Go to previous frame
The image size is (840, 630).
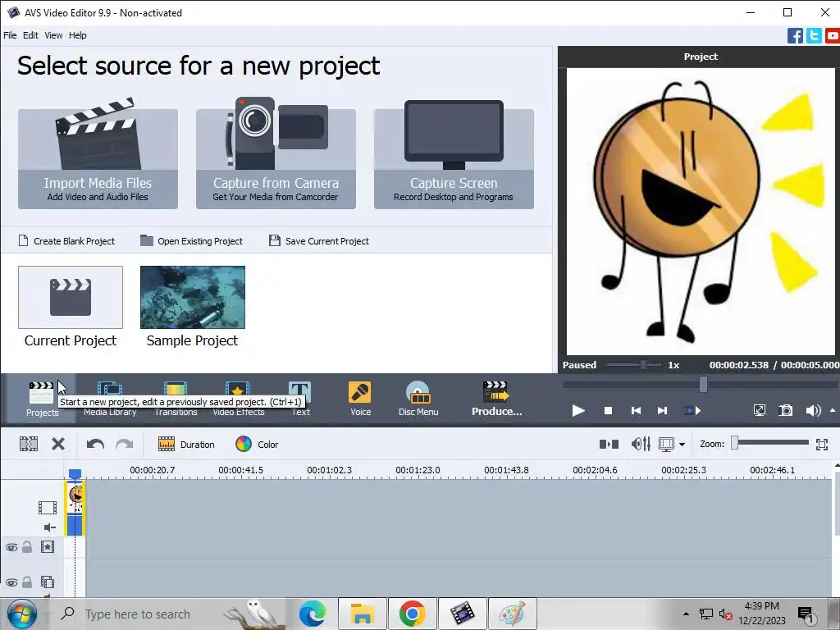[x=636, y=411]
